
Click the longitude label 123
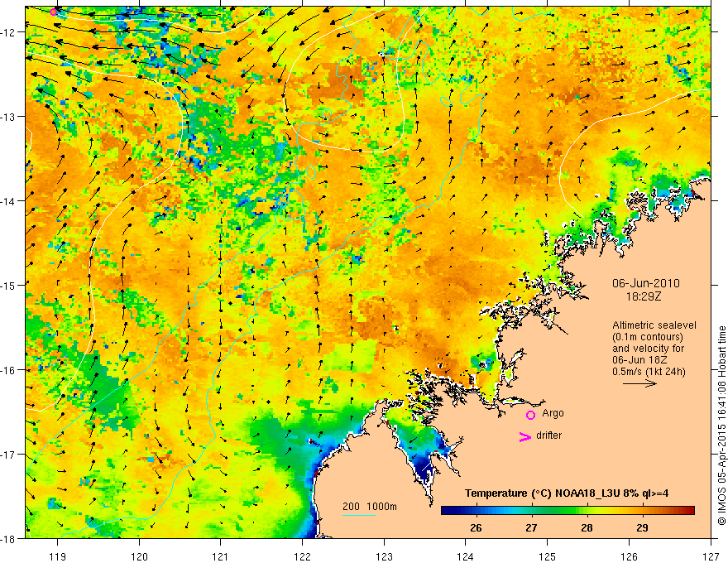tap(384, 556)
